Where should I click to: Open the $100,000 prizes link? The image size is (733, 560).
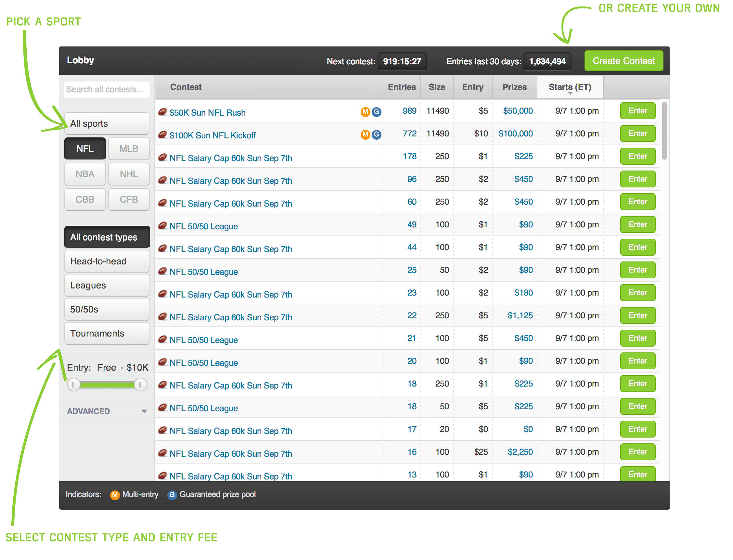click(x=515, y=133)
